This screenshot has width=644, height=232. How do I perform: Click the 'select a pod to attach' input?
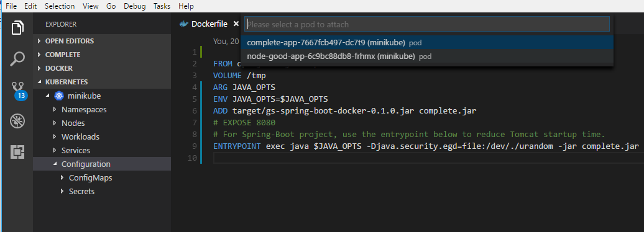pyautogui.click(x=427, y=24)
